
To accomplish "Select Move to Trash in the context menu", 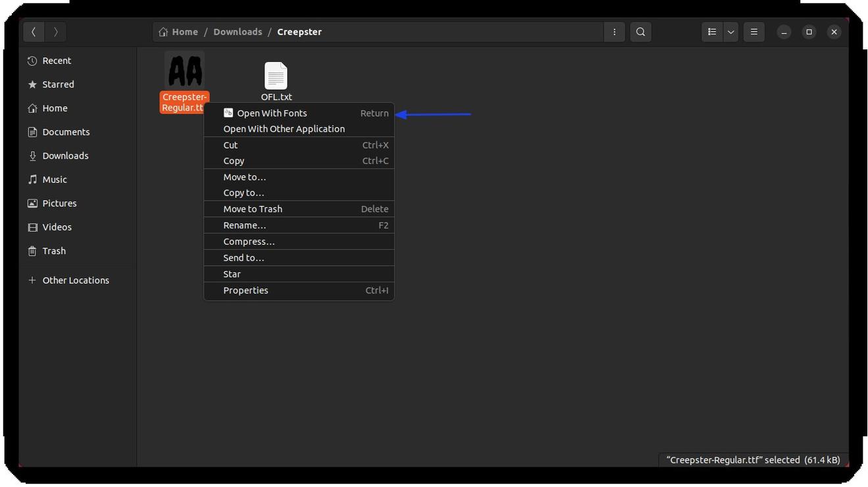I will click(x=252, y=209).
